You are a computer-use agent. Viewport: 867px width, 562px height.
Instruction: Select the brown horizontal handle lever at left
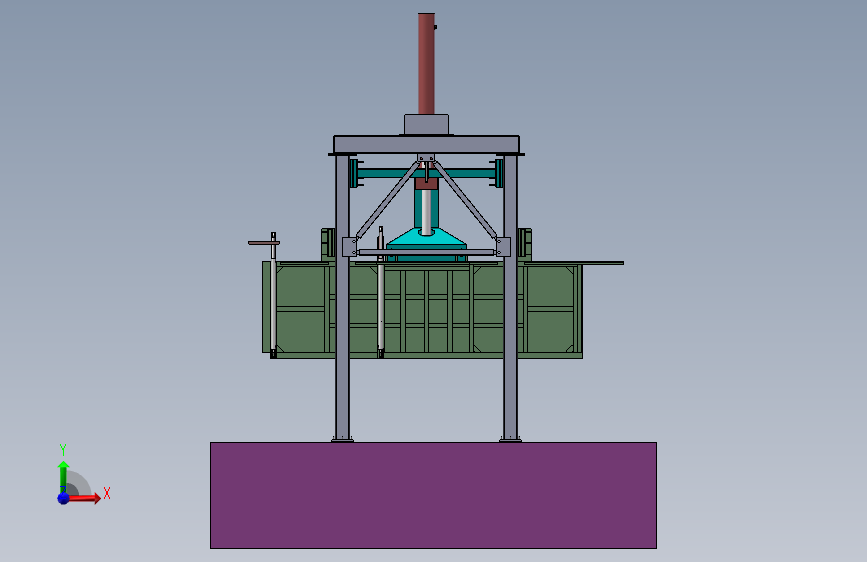tap(262, 242)
